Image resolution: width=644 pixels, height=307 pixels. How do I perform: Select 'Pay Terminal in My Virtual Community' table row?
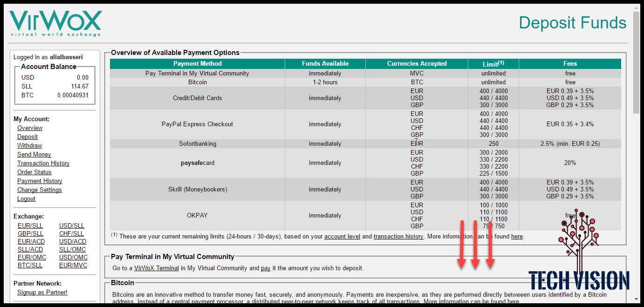click(x=366, y=74)
